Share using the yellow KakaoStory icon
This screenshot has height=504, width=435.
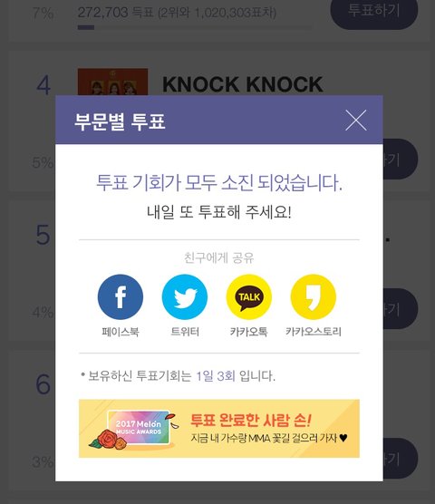pos(314,296)
